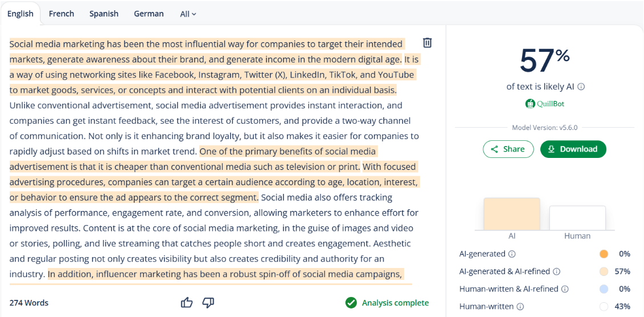
Task: Click info icon next to AI-generated label
Action: coord(512,254)
